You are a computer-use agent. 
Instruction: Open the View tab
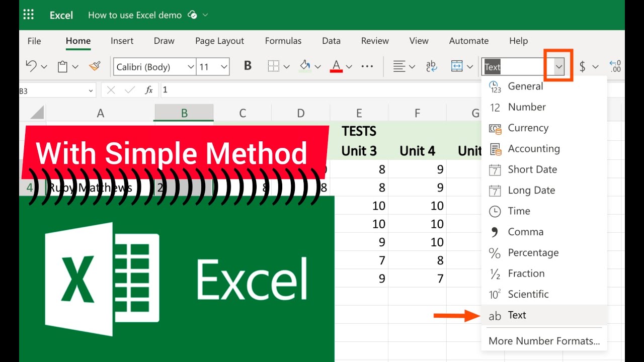(419, 41)
